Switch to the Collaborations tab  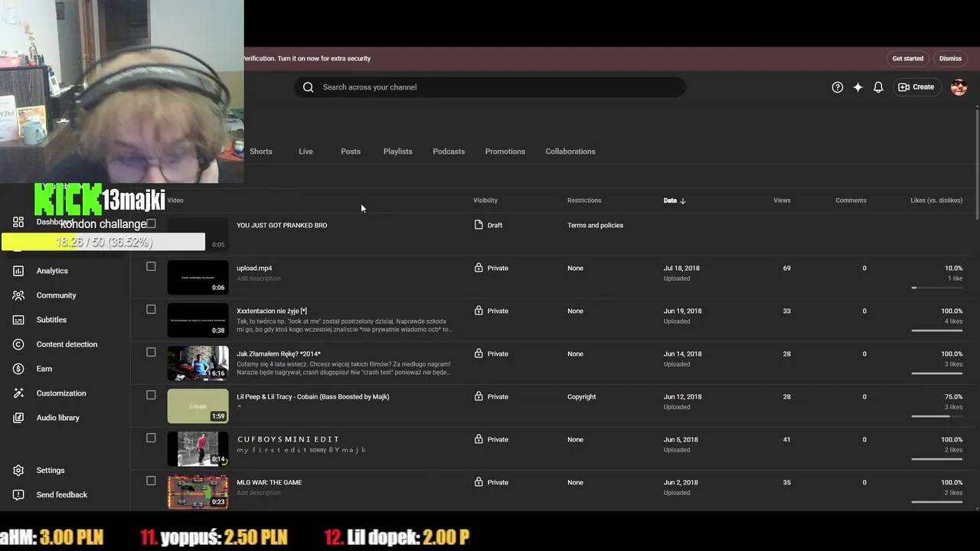pos(570,152)
